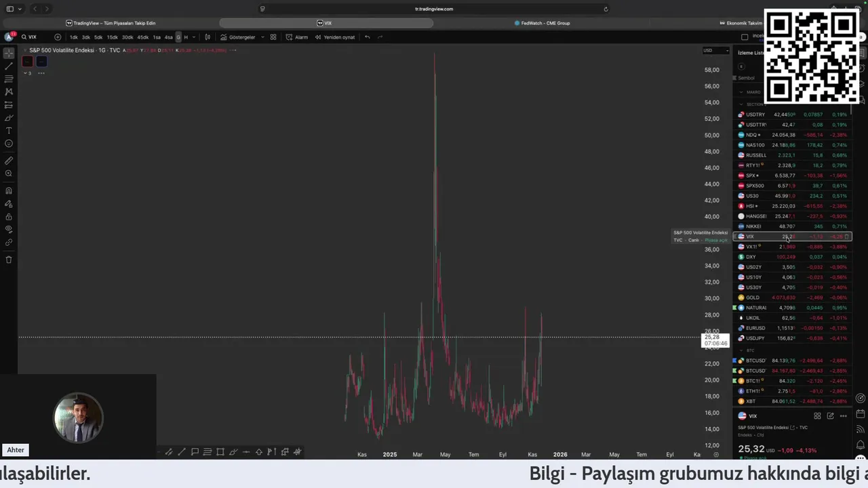
Task: Click the trash remove objects icon
Action: (9, 260)
